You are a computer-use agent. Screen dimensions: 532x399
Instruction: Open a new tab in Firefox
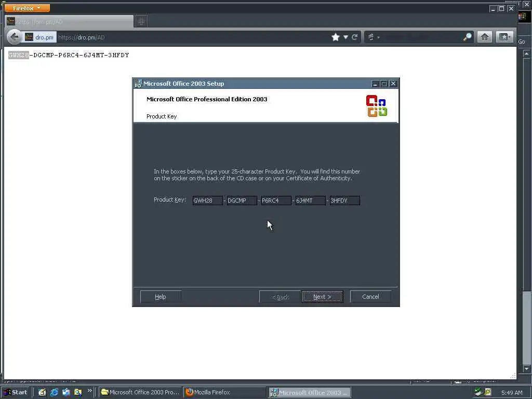[x=141, y=22]
